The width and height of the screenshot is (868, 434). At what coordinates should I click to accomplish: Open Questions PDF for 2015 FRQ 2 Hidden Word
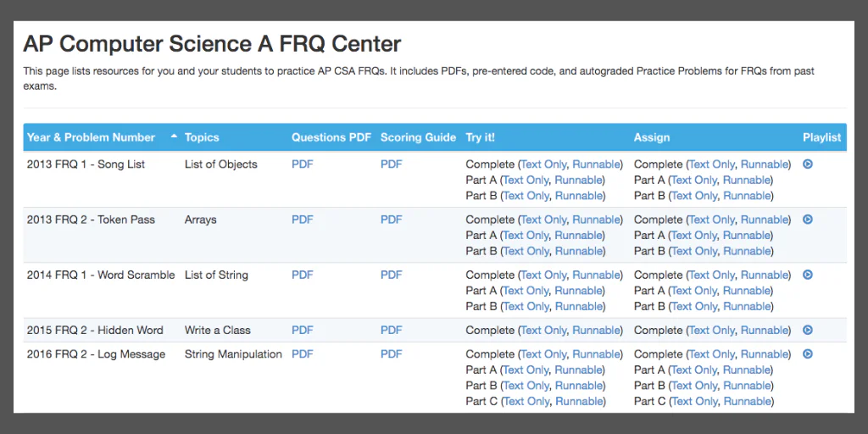303,331
